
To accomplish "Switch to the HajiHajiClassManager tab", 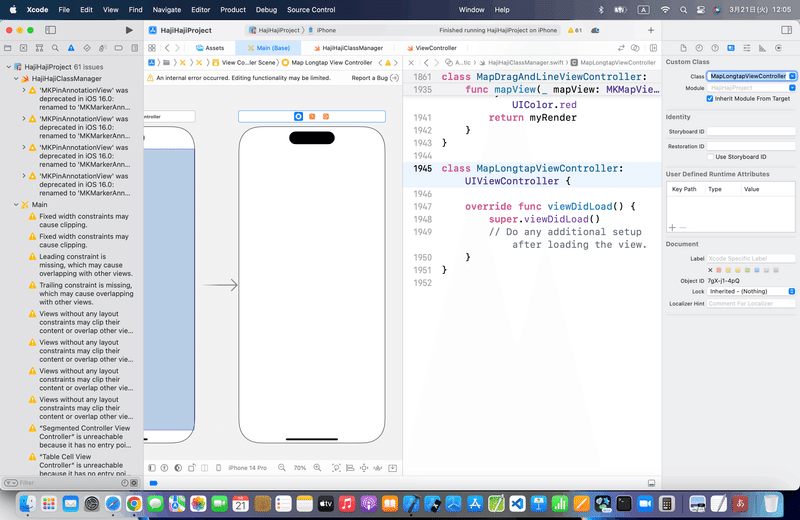I will pyautogui.click(x=348, y=48).
